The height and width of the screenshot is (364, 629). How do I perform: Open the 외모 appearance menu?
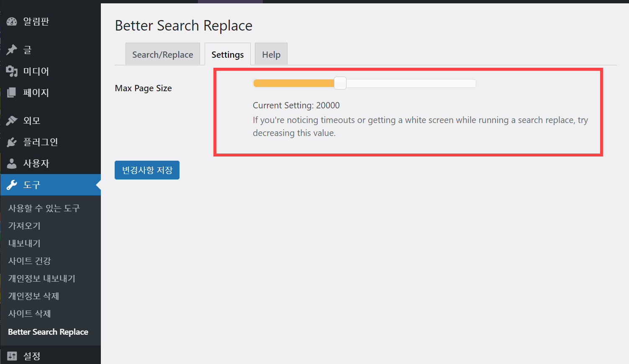(x=50, y=120)
